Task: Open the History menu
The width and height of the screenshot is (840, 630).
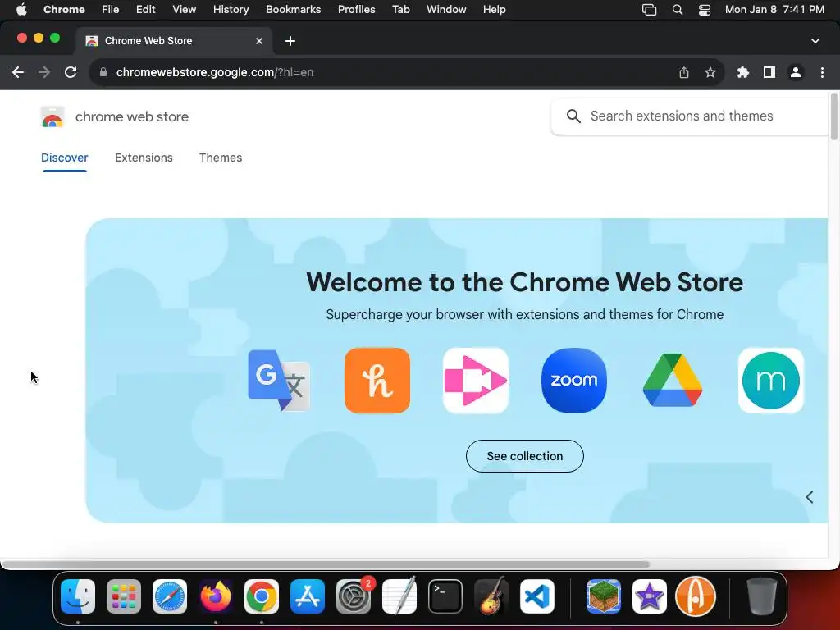Action: coord(231,10)
